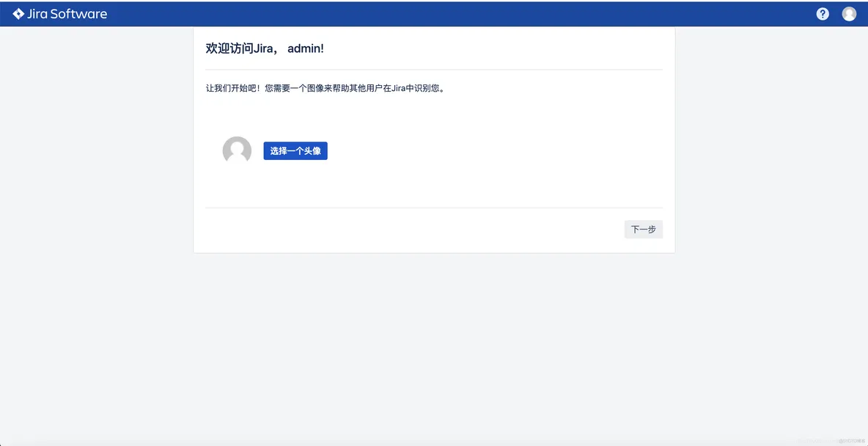Click the 让我们开始吧 description text
Image resolution: width=868 pixels, height=446 pixels.
tap(325, 88)
